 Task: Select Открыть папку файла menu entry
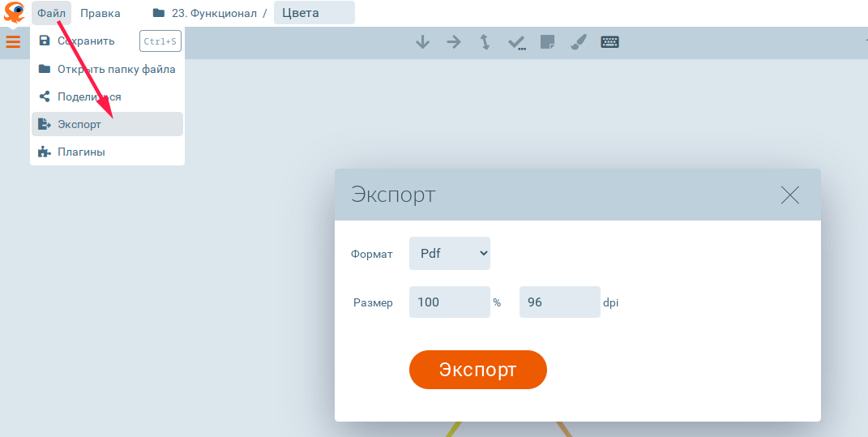pyautogui.click(x=108, y=69)
